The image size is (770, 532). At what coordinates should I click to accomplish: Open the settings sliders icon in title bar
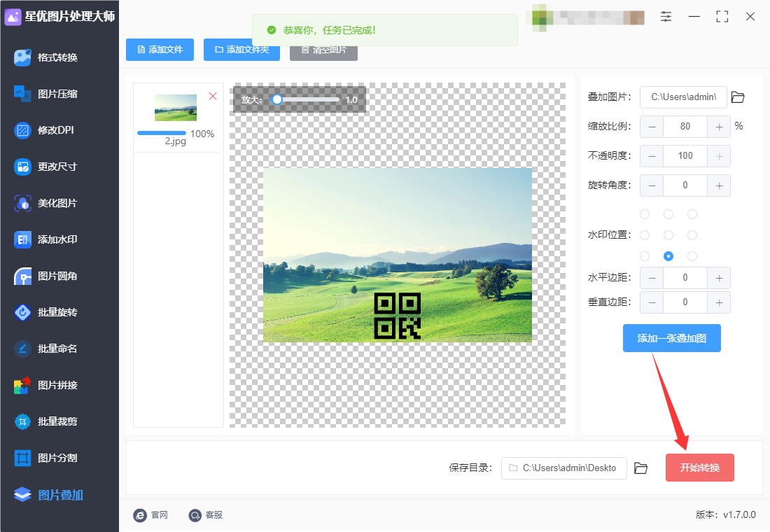pyautogui.click(x=666, y=17)
